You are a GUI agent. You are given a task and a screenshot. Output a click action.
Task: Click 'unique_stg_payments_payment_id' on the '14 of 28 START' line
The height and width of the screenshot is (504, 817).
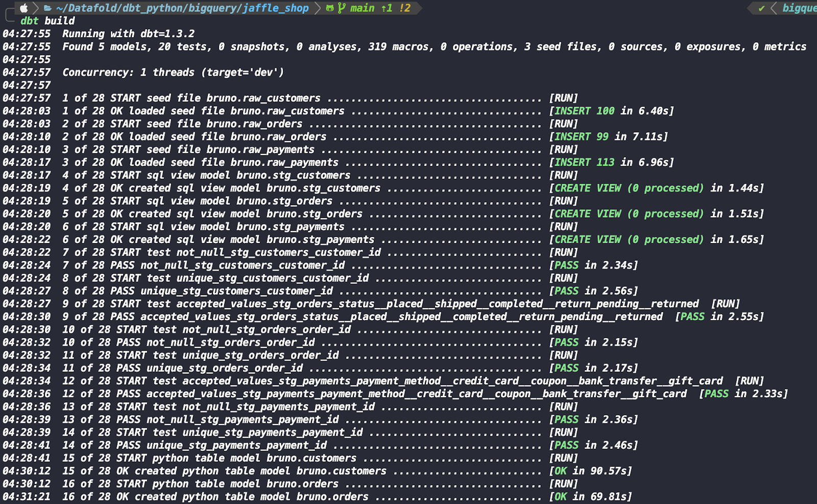point(273,433)
